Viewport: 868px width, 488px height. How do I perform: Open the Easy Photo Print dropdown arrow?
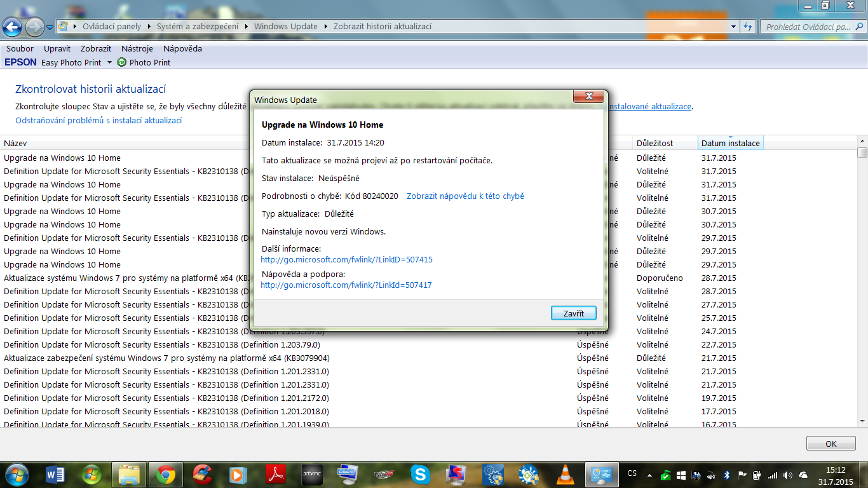pyautogui.click(x=109, y=62)
